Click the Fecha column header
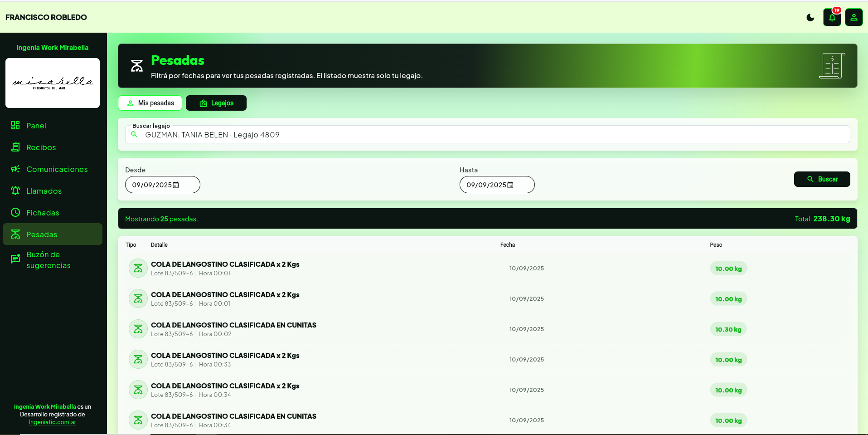868x435 pixels. tap(507, 245)
